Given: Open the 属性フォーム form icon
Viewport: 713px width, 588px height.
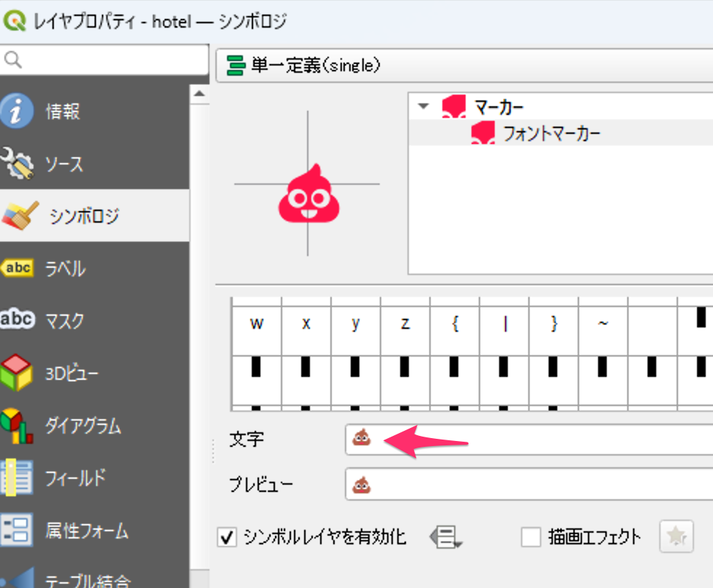Looking at the screenshot, I should click(x=16, y=529).
